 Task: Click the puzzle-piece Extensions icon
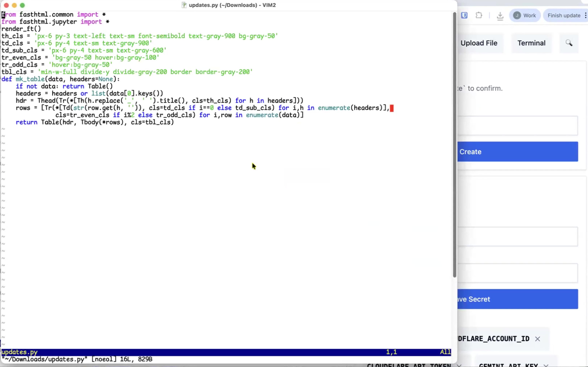click(479, 16)
